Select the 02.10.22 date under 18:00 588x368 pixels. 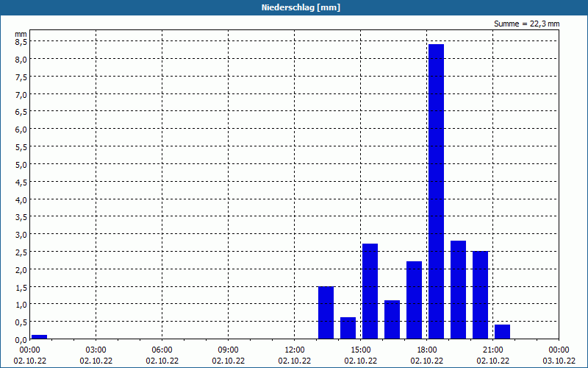pos(427,361)
